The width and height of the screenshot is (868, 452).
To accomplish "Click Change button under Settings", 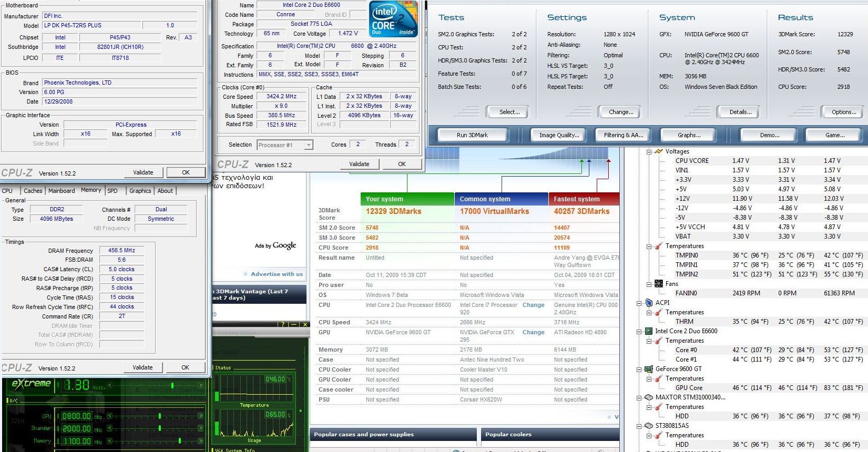I will [x=621, y=112].
